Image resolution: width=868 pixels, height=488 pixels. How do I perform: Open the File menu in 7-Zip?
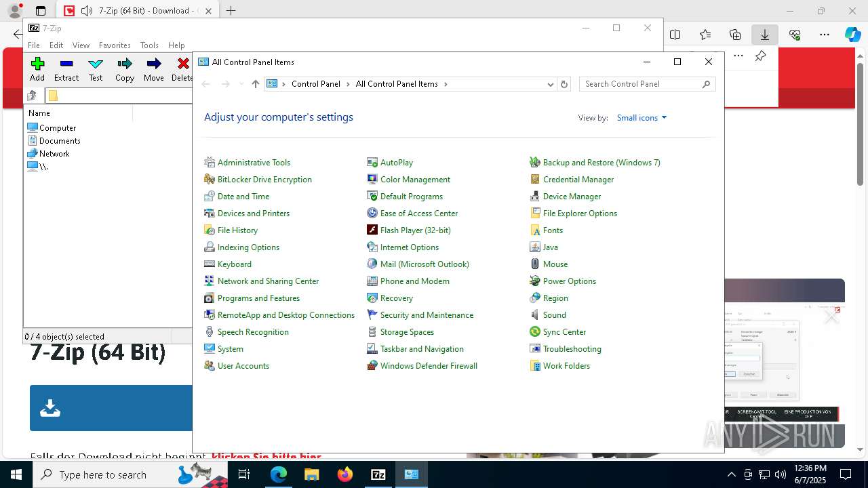pos(34,45)
